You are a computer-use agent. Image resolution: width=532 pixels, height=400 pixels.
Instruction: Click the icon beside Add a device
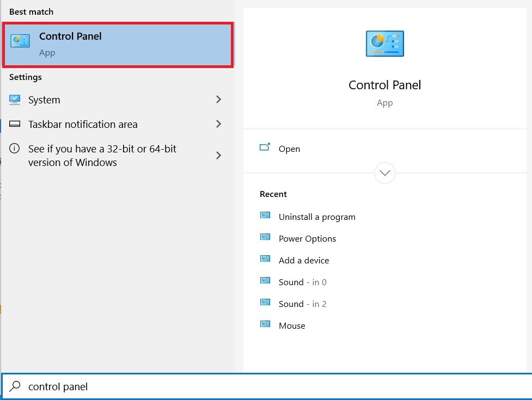coord(265,259)
